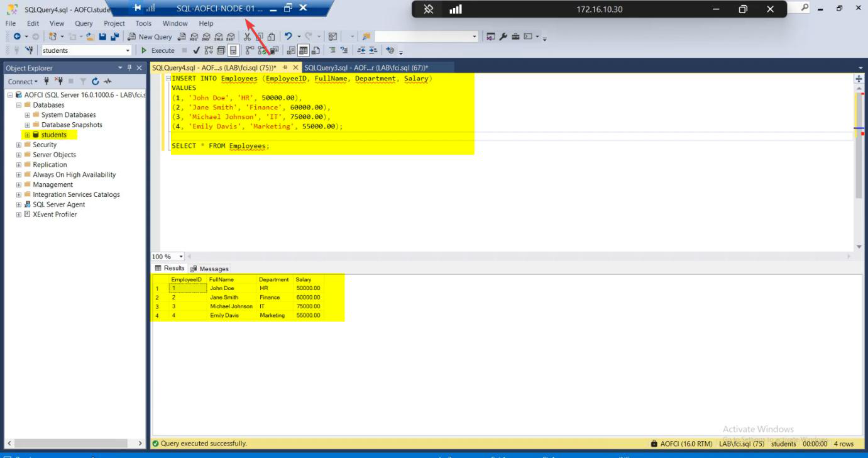The image size is (868, 458).
Task: Click the Query Options icon
Action: [x=221, y=50]
